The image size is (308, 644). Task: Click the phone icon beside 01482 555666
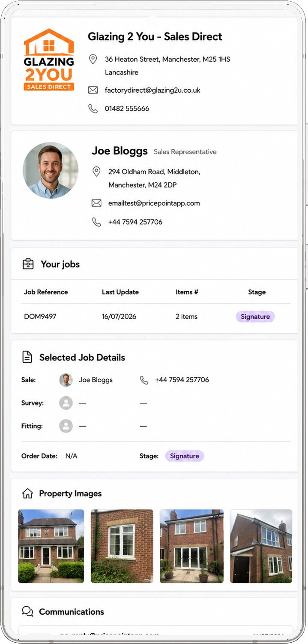point(93,109)
